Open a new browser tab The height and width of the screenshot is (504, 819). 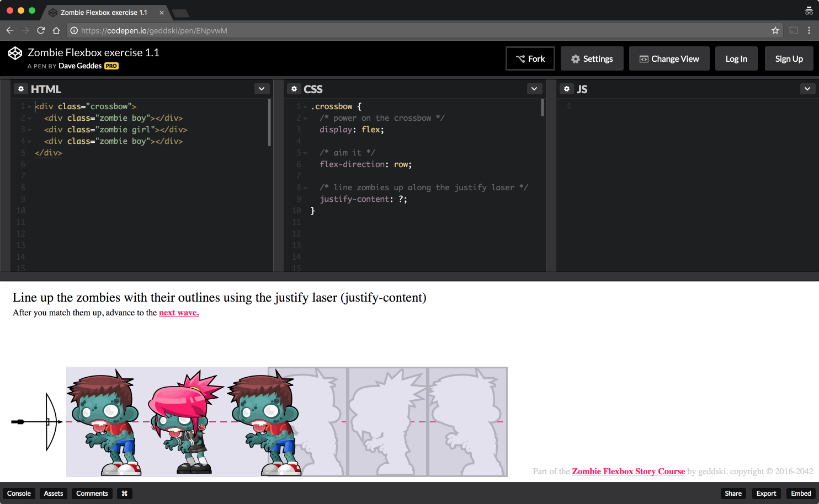[x=180, y=13]
